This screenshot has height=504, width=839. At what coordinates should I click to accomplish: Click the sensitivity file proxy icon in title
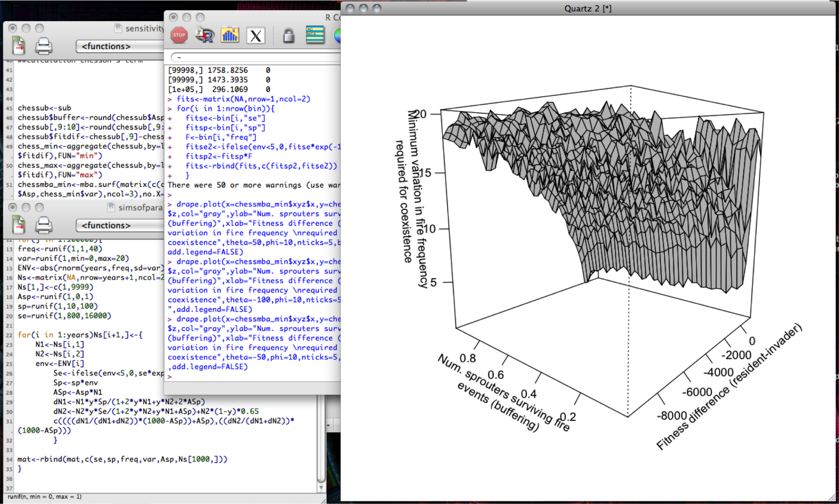click(119, 28)
